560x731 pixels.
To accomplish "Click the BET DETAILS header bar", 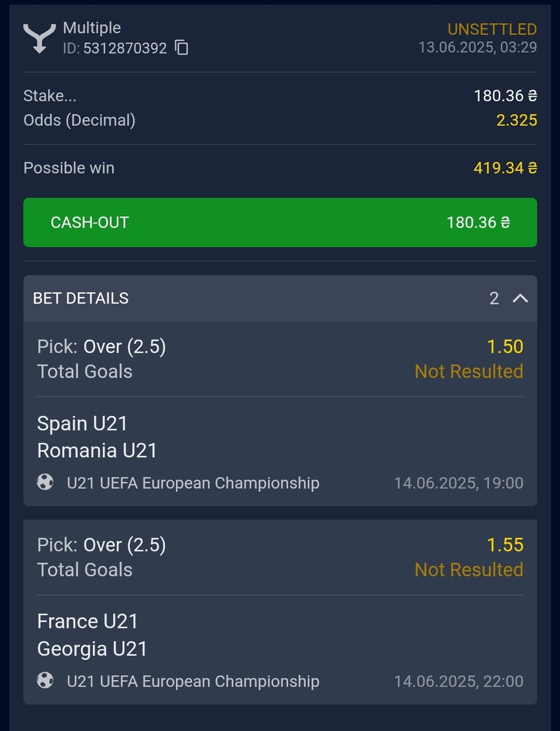I will click(280, 298).
